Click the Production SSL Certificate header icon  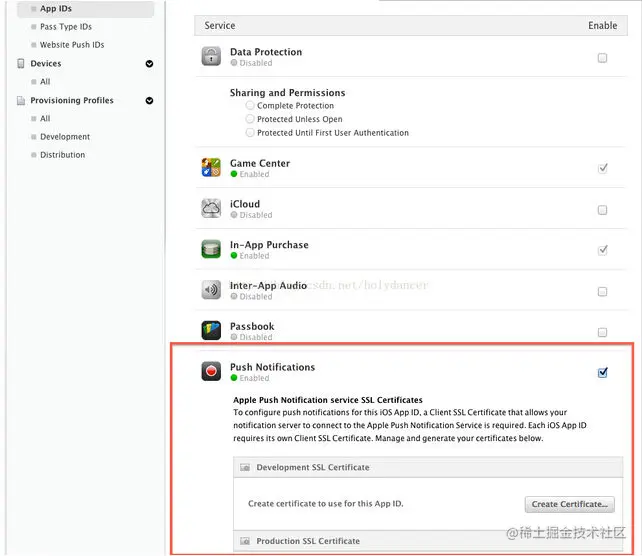point(245,541)
